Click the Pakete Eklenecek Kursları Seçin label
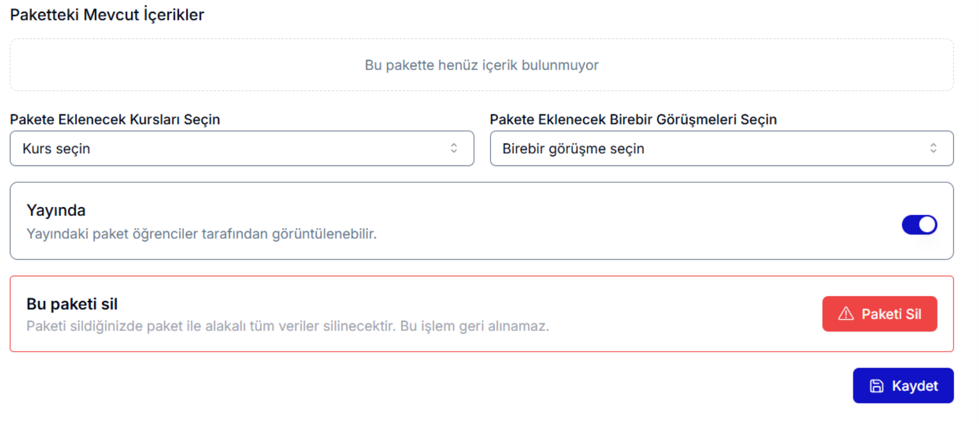Image resolution: width=980 pixels, height=422 pixels. coord(115,119)
